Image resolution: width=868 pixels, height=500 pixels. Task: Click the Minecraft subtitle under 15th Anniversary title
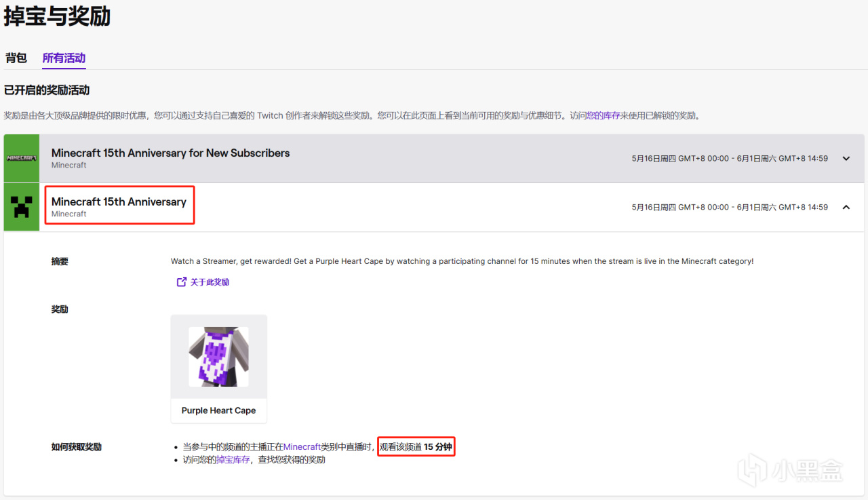(x=69, y=214)
